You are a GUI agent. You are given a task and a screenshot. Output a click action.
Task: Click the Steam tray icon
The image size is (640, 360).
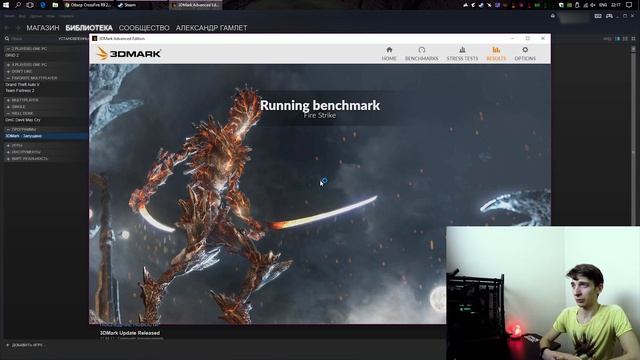click(x=481, y=5)
